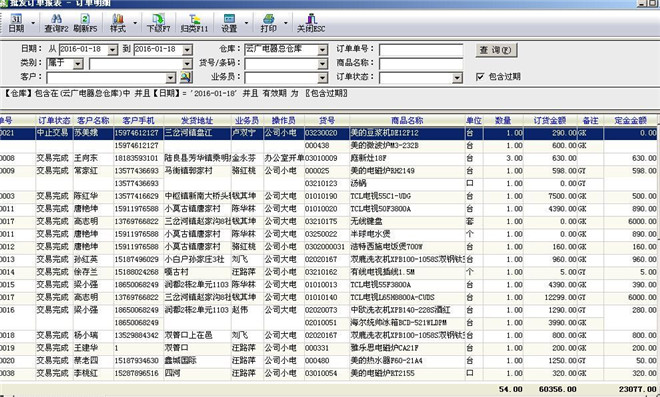
Task: Select amount cell 12299.00
Action: [x=550, y=297]
